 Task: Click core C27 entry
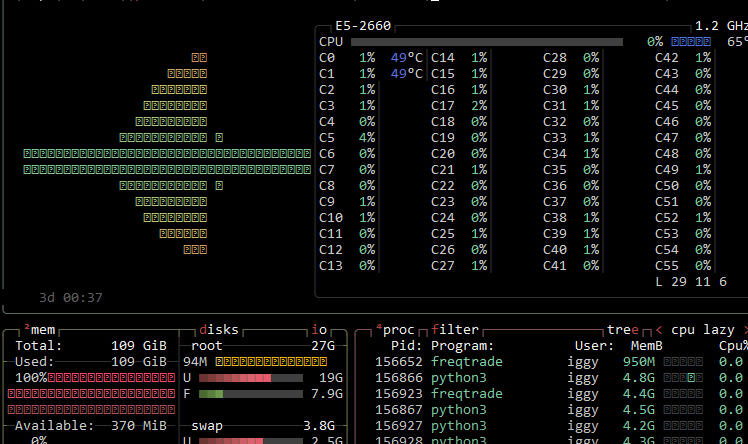(x=459, y=266)
